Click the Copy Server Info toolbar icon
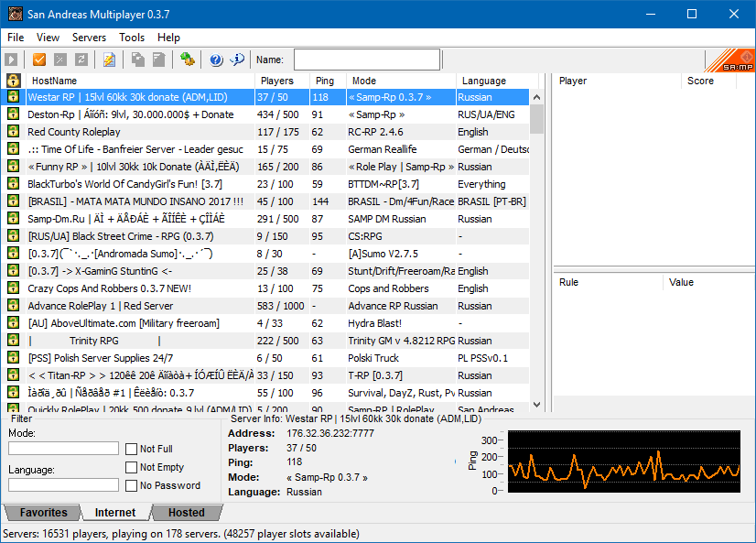The image size is (756, 543). [x=138, y=60]
